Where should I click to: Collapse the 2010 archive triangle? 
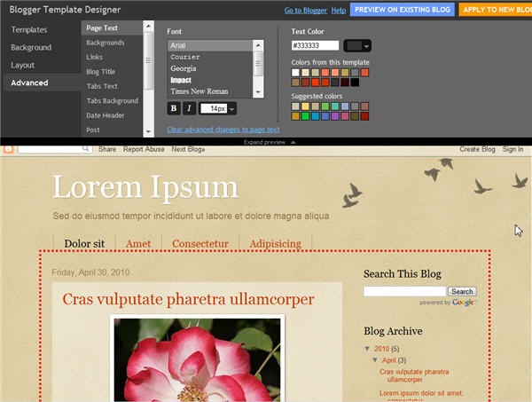click(x=367, y=349)
